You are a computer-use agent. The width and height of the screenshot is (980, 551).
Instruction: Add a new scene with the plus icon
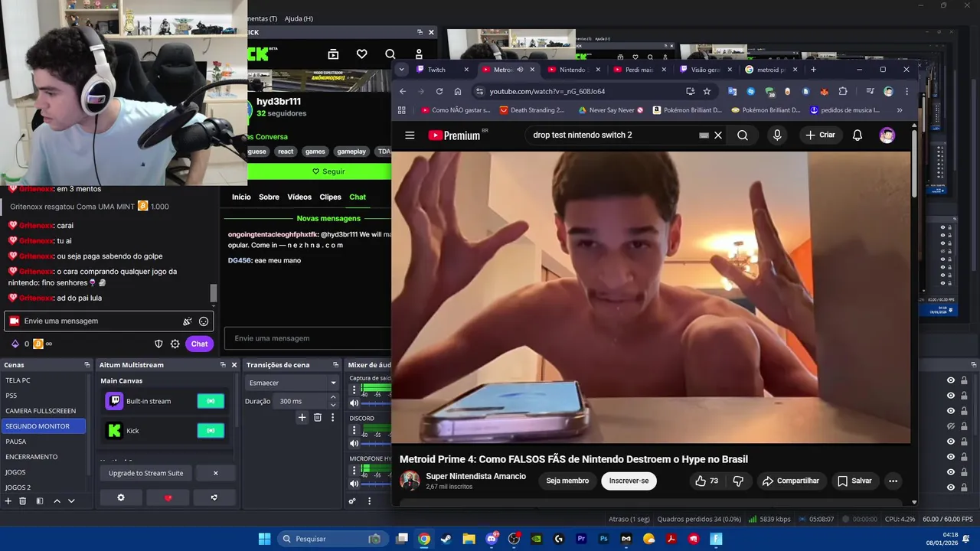tap(8, 500)
